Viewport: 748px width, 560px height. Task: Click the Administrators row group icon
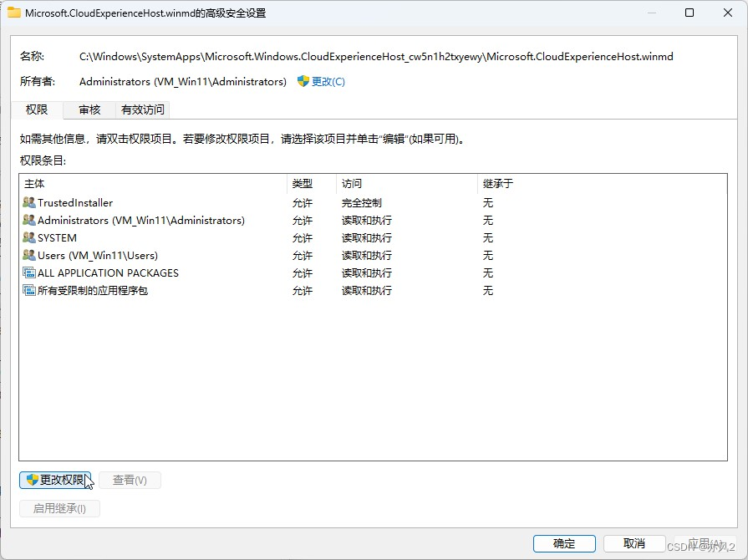click(29, 220)
